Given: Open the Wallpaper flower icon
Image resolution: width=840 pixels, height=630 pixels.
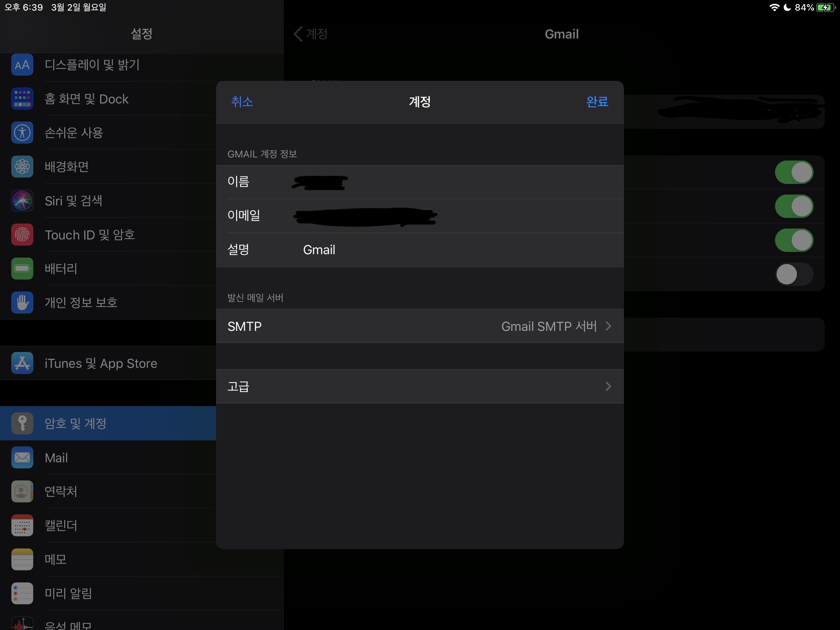Looking at the screenshot, I should coord(22,166).
